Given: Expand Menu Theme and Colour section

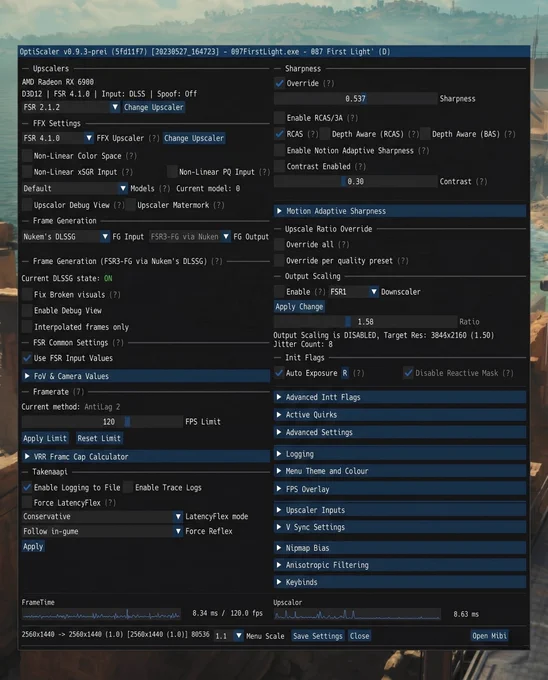Looking at the screenshot, I should click(x=400, y=471).
